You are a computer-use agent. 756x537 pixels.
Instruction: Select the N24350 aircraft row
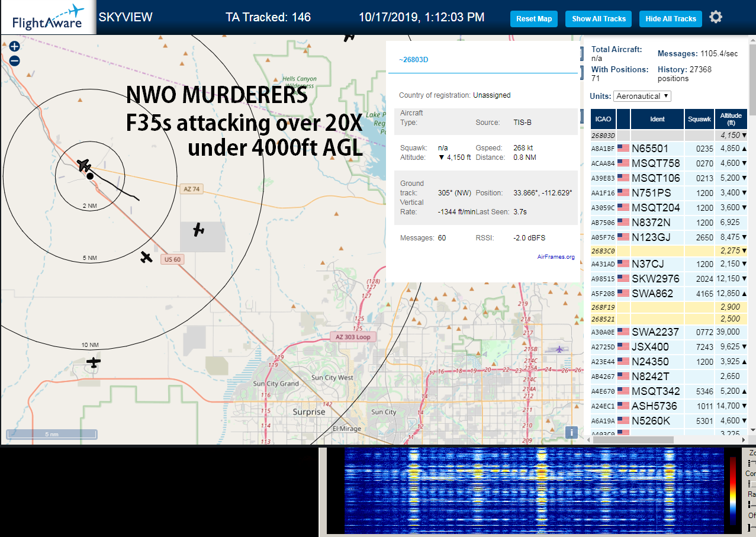(x=669, y=362)
